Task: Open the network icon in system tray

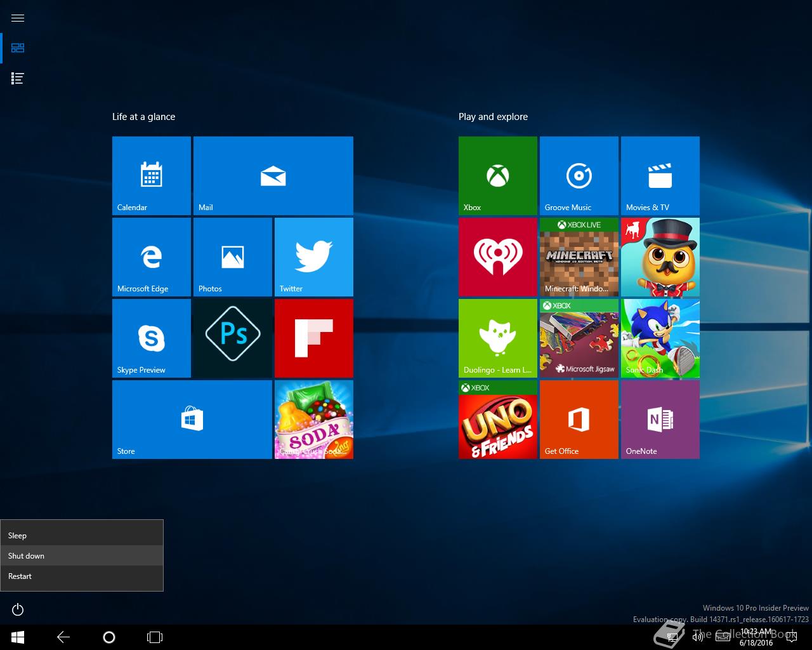Action: (672, 637)
